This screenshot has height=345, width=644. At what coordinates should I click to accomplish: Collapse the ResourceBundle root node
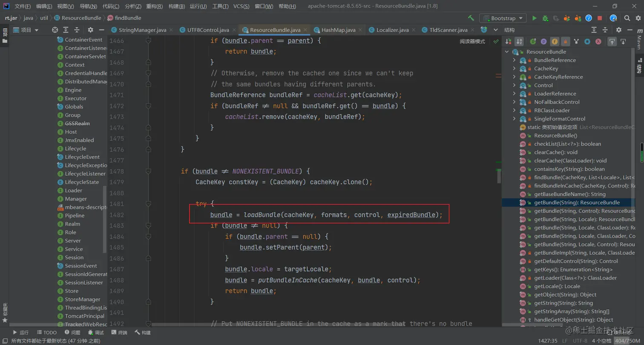(x=507, y=52)
